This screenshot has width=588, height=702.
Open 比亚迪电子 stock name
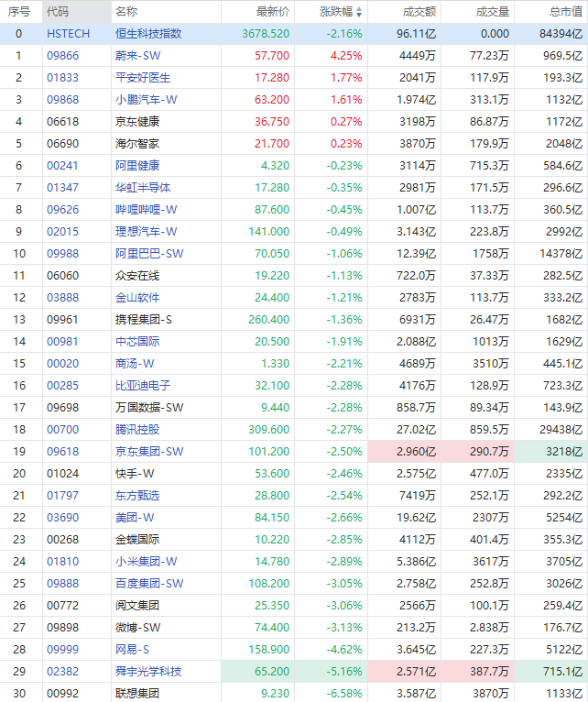pos(143,385)
